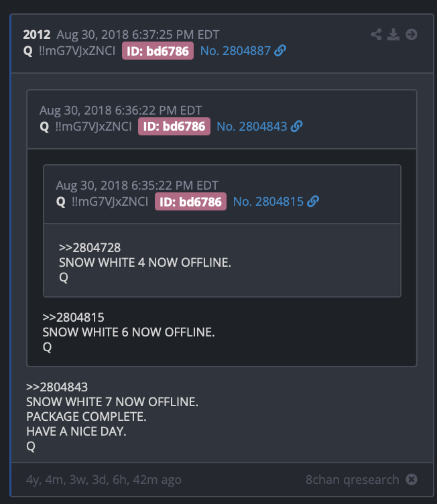The image size is (437, 504).
Task: Follow the >>2804728 reply reference
Action: tap(90, 248)
